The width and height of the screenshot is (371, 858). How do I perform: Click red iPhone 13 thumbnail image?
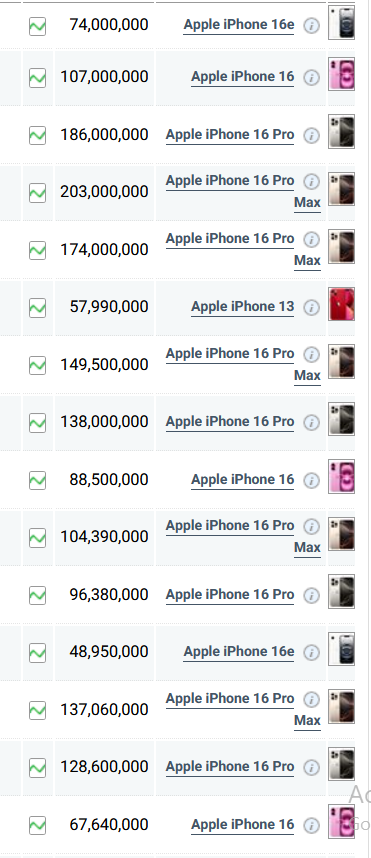pyautogui.click(x=341, y=304)
